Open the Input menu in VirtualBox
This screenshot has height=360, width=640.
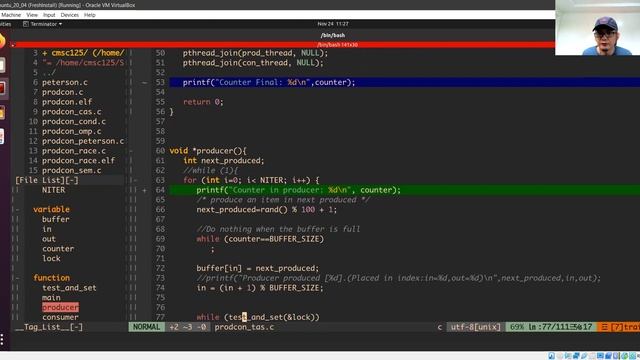[x=49, y=15]
